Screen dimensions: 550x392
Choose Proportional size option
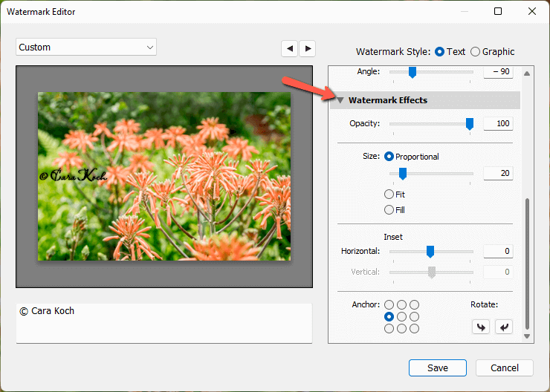click(389, 157)
